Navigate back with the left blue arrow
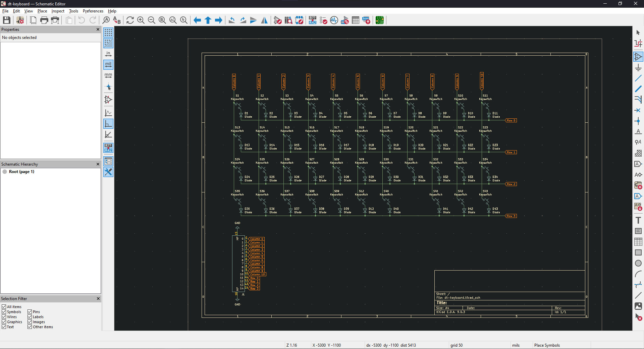 [x=197, y=20]
